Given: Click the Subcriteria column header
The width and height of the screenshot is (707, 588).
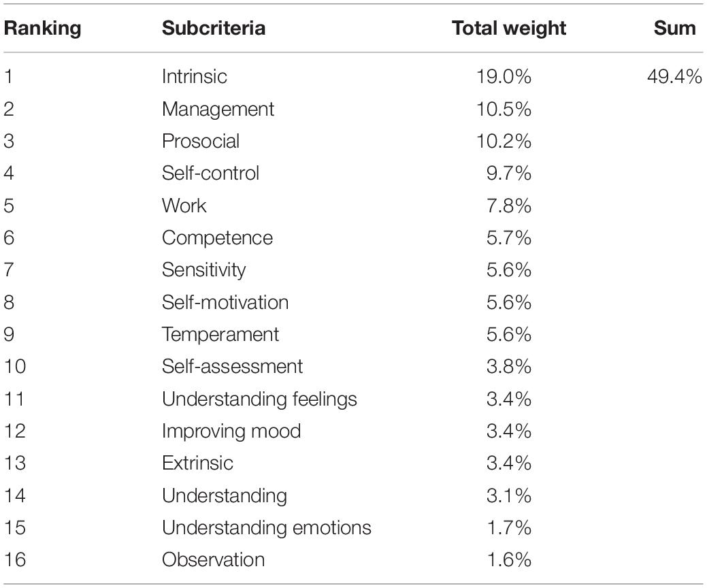Looking at the screenshot, I should (x=214, y=28).
